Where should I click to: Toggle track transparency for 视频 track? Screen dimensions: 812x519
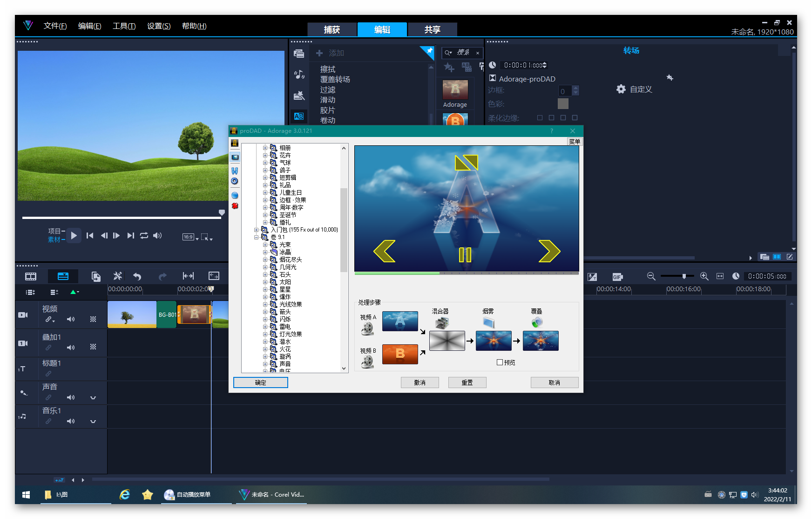click(93, 319)
